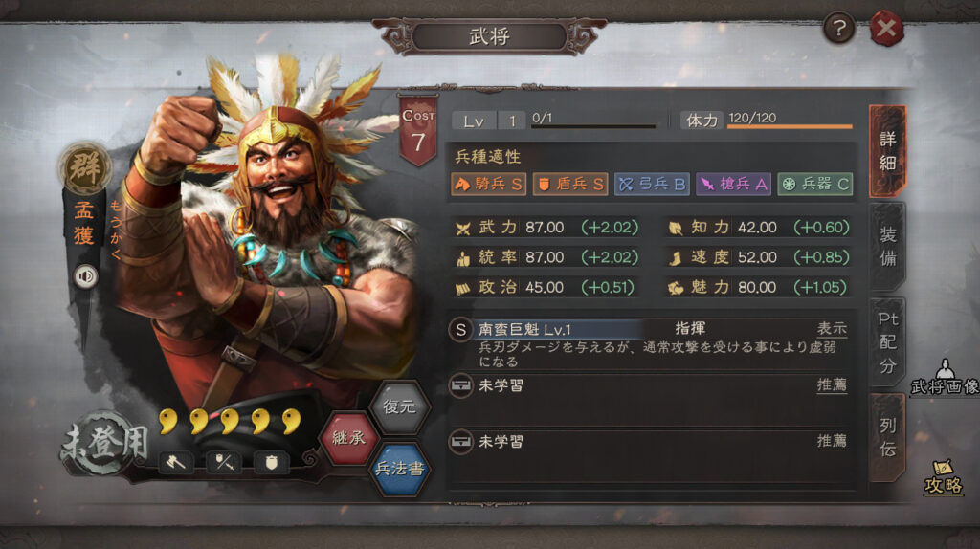Tap the shield icon under the portrait
Viewport: 980px width, 549px height.
(271, 463)
